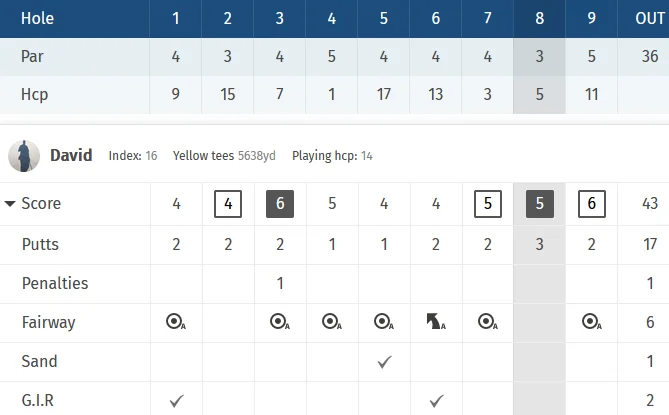This screenshot has height=415, width=669.
Task: Click the Yellow tees label
Action: tap(203, 156)
